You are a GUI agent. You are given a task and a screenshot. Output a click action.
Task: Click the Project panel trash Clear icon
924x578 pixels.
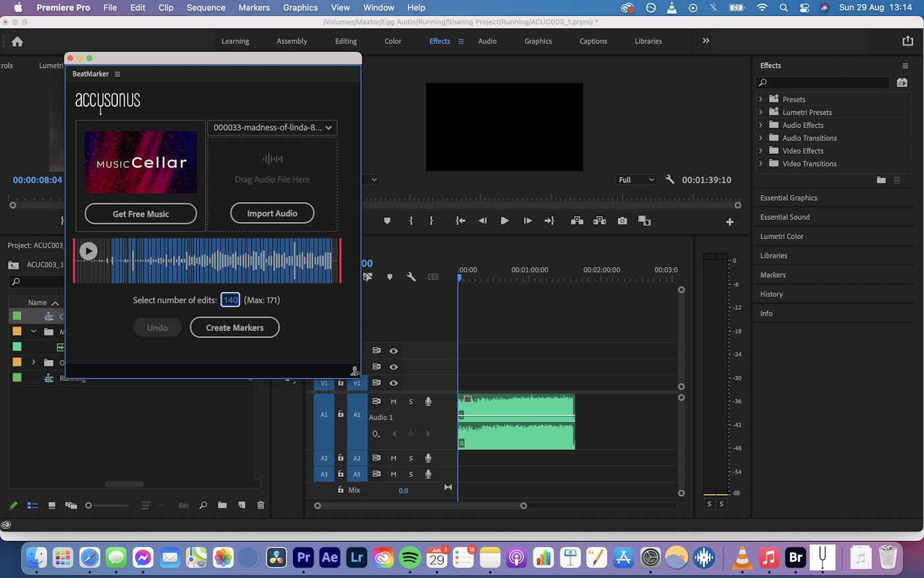coord(261,505)
